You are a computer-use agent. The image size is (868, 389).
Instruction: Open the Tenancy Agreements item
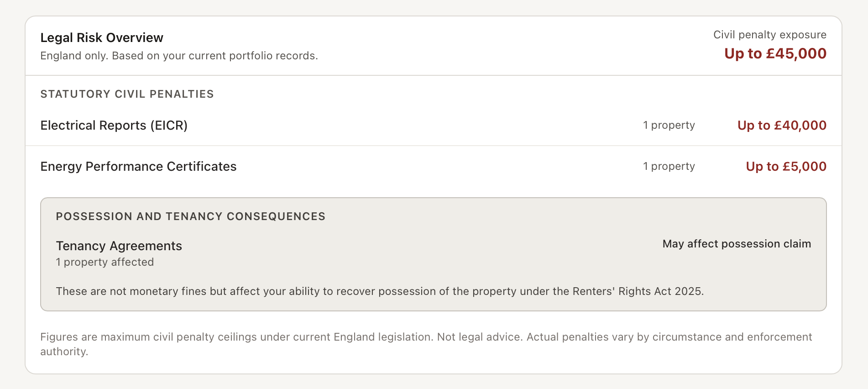[119, 246]
